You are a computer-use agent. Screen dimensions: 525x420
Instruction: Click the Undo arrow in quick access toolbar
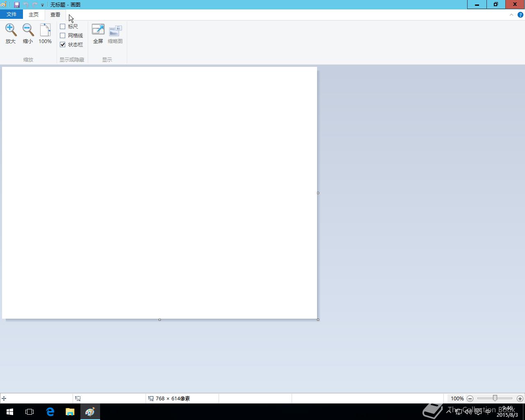[x=26, y=5]
